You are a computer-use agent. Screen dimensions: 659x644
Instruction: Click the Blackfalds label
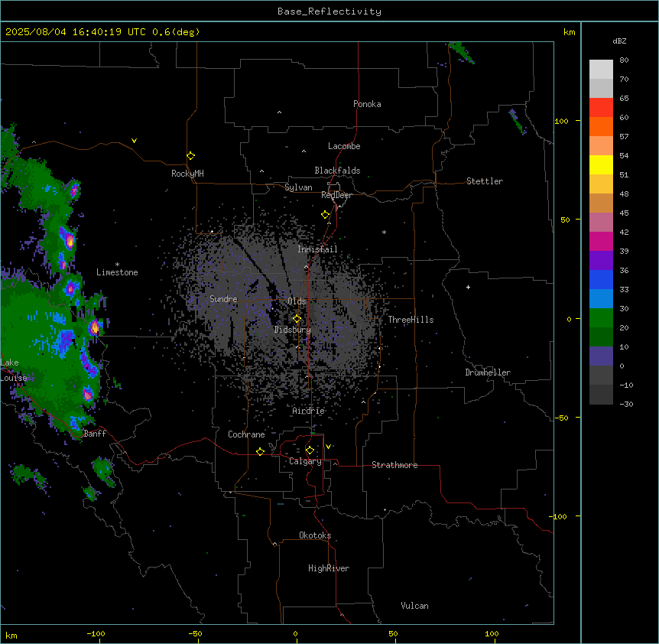[337, 171]
